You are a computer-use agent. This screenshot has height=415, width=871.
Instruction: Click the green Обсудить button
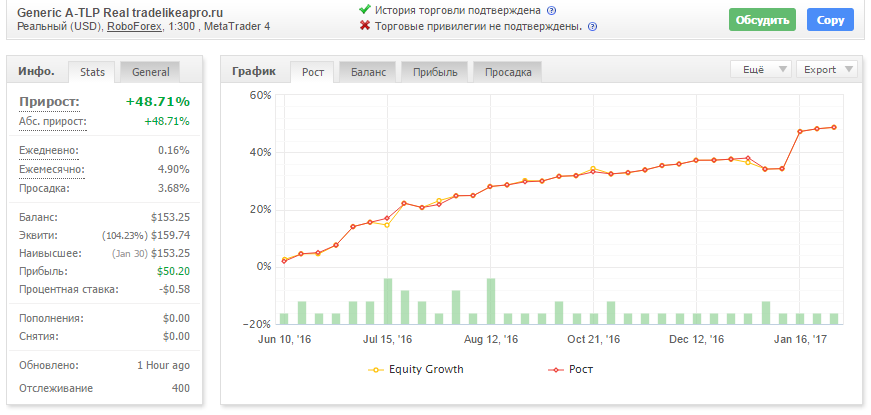(762, 20)
